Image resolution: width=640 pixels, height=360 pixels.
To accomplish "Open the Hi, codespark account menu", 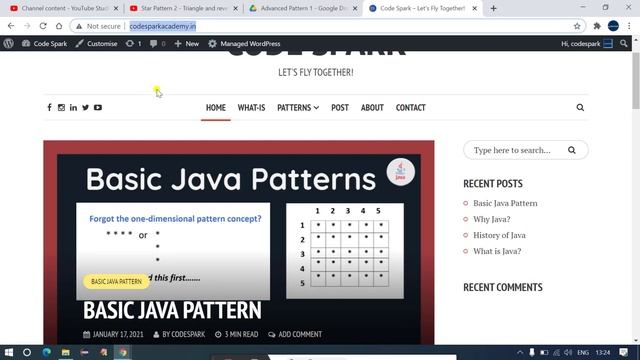I will click(x=587, y=43).
